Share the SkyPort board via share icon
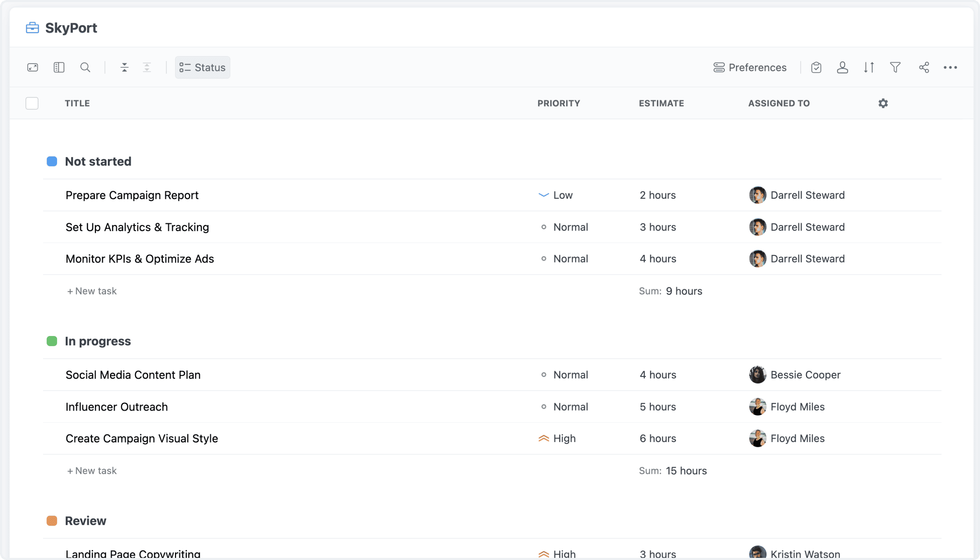Screen dimensions: 980x560 [x=924, y=67]
